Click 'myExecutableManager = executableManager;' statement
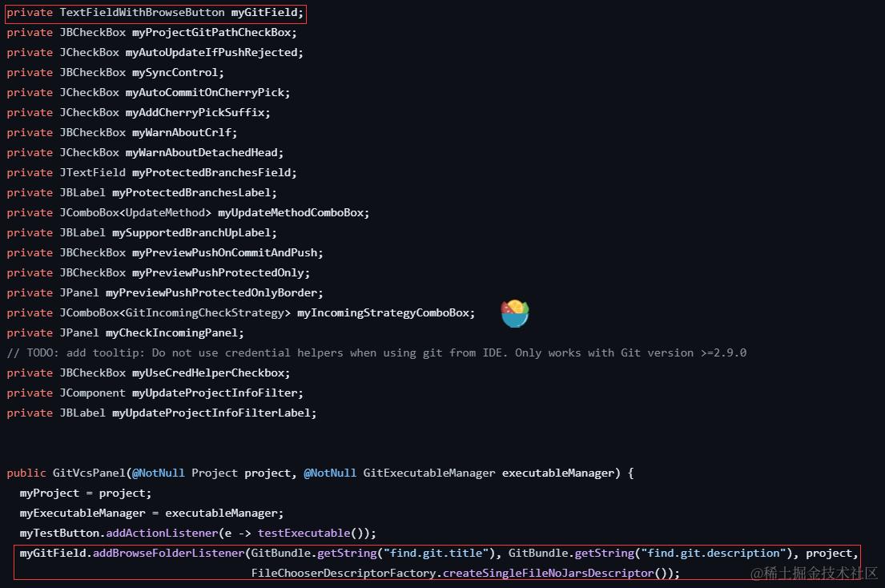 (x=152, y=513)
